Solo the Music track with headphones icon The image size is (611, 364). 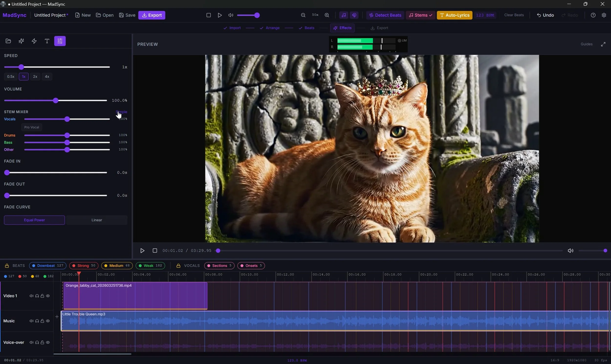click(37, 321)
